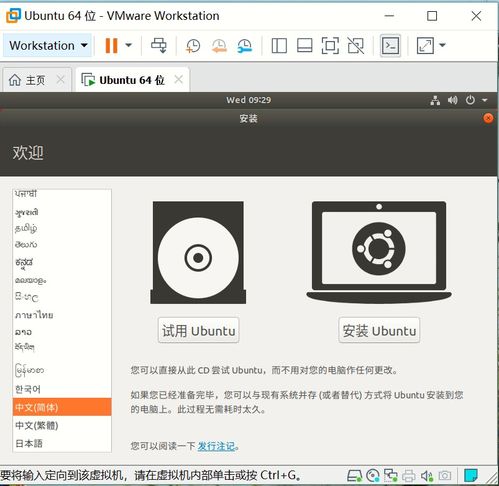Select 中文(繁體) in the language list
This screenshot has height=486, width=499.
62,425
